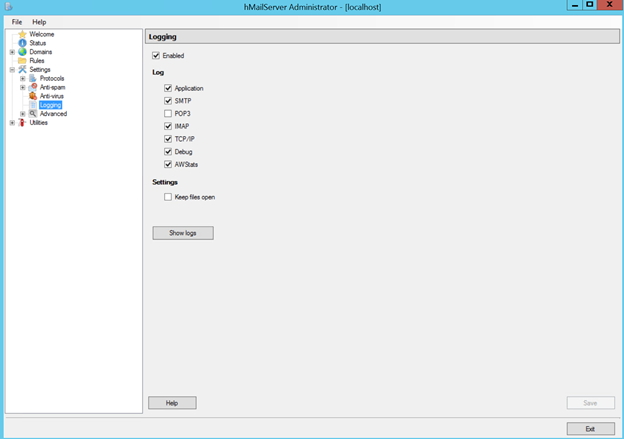Click the Help button at bottom
This screenshot has height=439, width=624.
172,403
